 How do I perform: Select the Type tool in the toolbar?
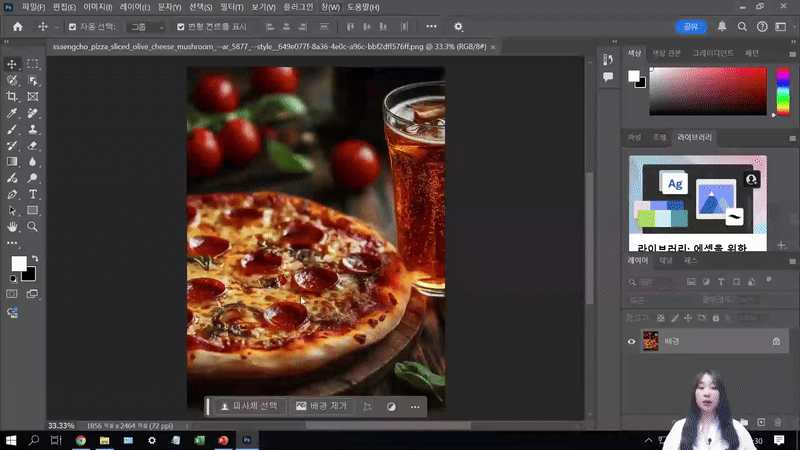click(33, 194)
